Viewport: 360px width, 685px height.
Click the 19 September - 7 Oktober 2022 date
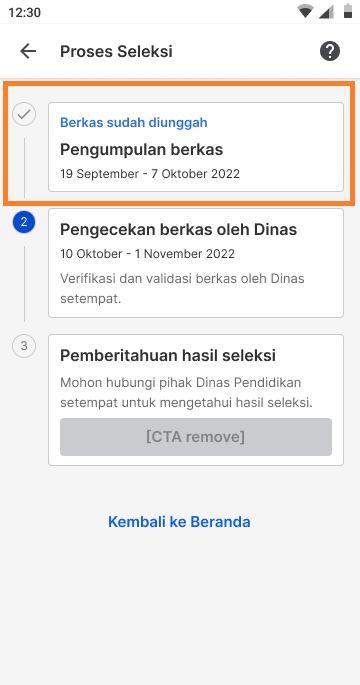pyautogui.click(x=150, y=174)
